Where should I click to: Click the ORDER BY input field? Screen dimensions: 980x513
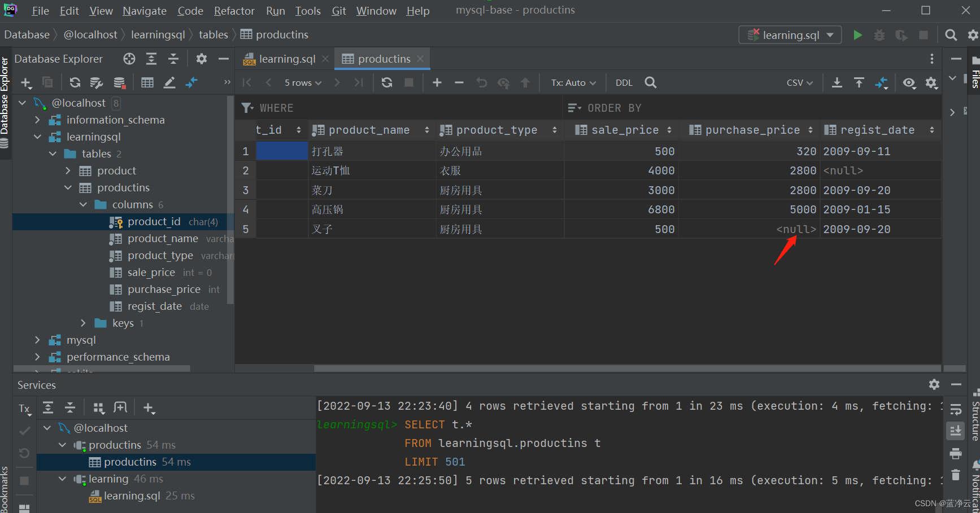751,108
